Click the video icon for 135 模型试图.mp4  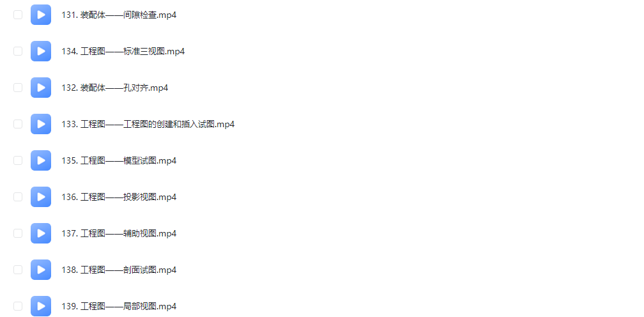[x=41, y=160]
